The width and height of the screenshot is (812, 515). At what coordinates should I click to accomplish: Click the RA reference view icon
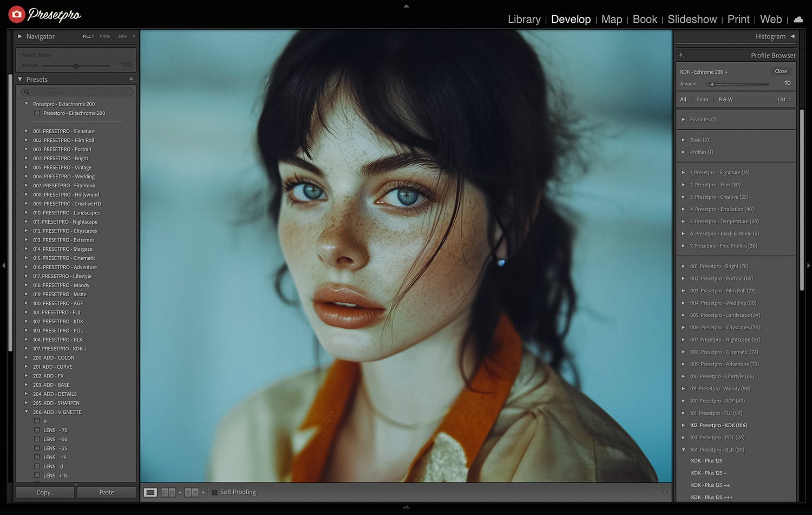[x=168, y=492]
